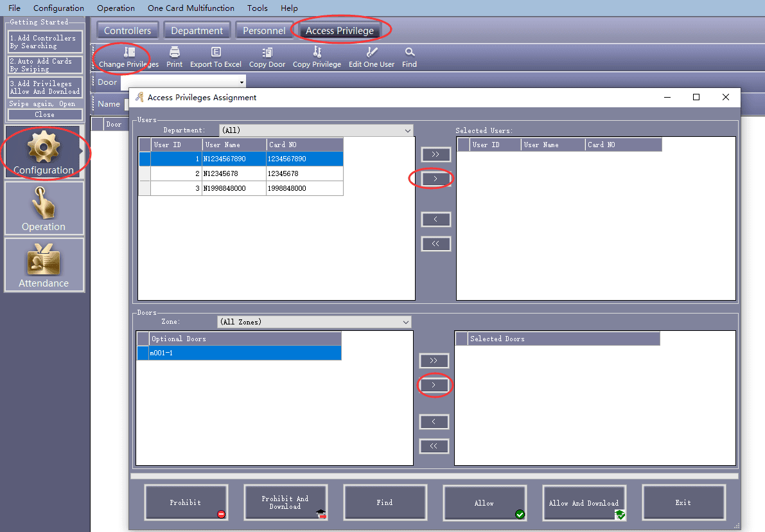
Task: Click the Allow And Download button
Action: [584, 502]
